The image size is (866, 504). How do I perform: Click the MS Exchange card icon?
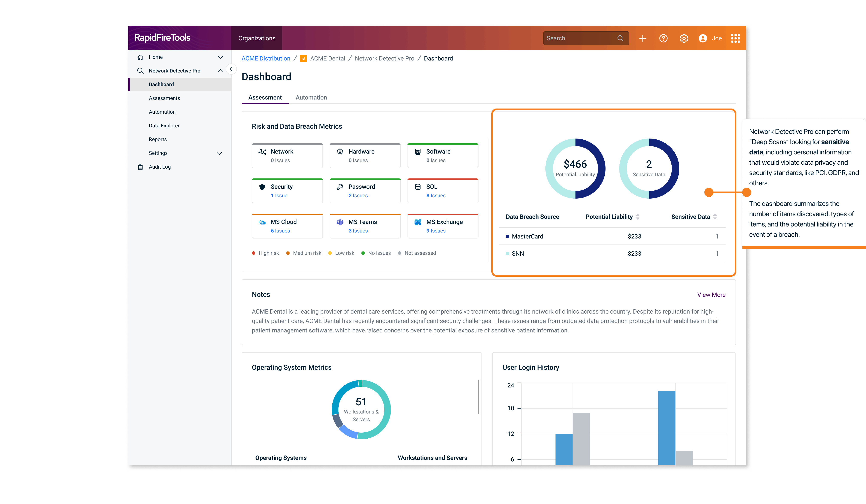(418, 222)
